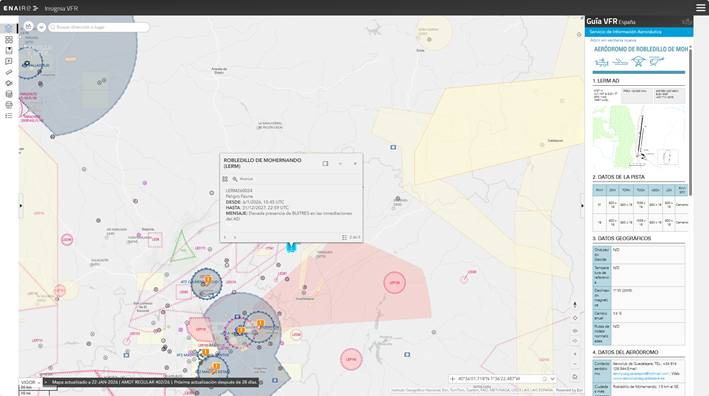Collapse the popup with its chevron arrow
The width and height of the screenshot is (709, 396).
point(340,164)
